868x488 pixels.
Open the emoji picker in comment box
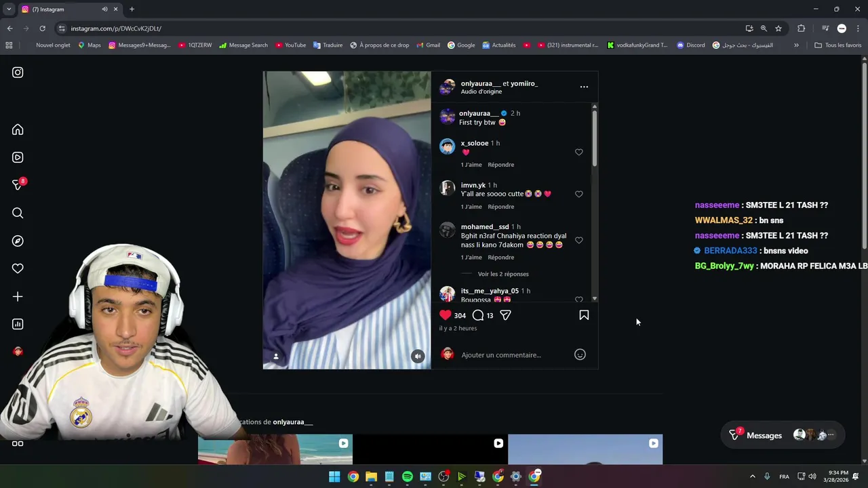click(x=580, y=354)
